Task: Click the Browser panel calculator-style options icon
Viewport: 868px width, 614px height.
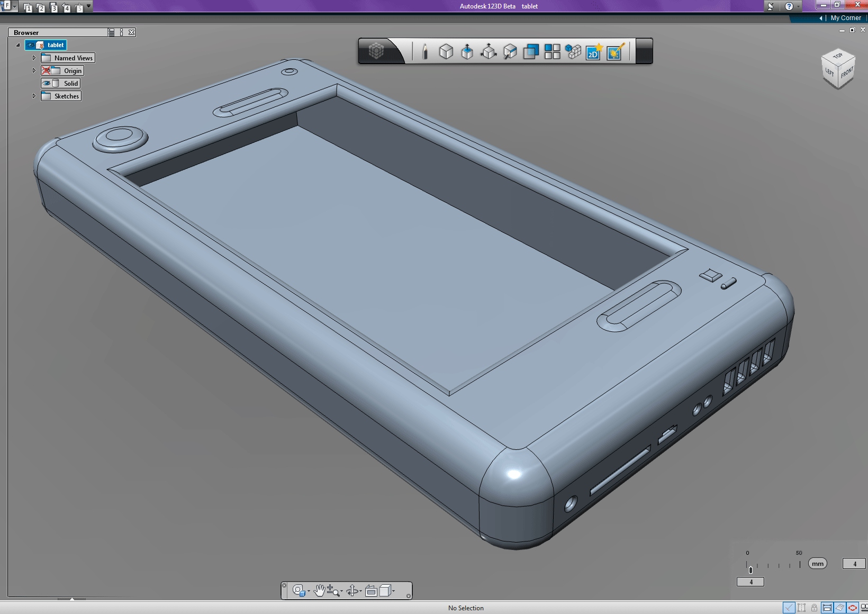Action: [111, 32]
